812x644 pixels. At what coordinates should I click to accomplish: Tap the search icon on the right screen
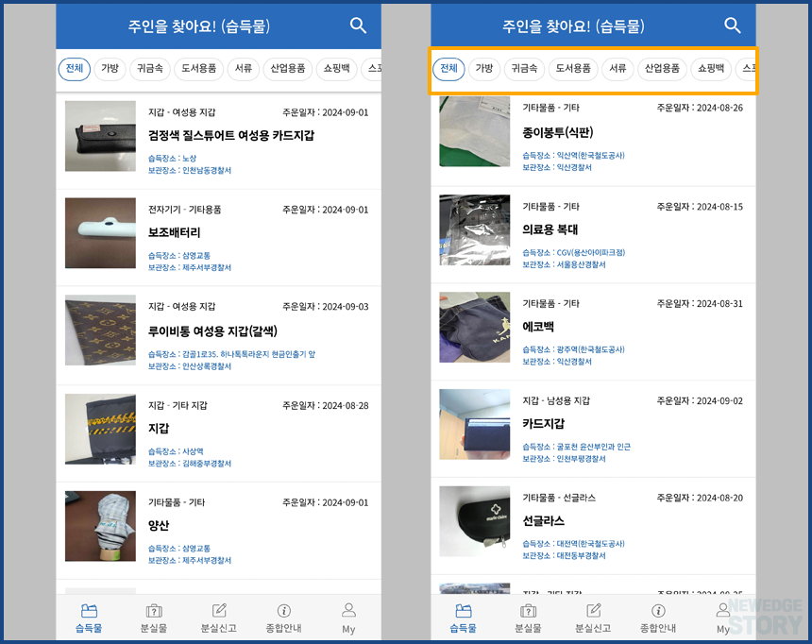733,25
